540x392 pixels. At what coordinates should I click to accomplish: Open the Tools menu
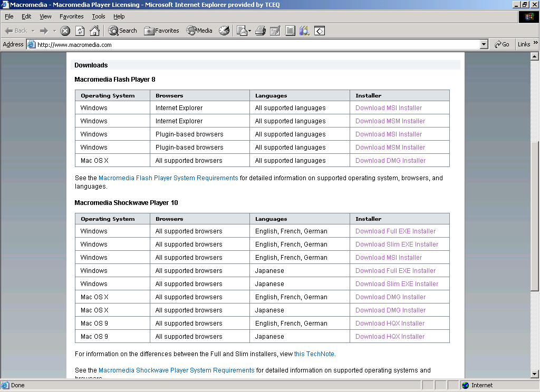pos(99,16)
